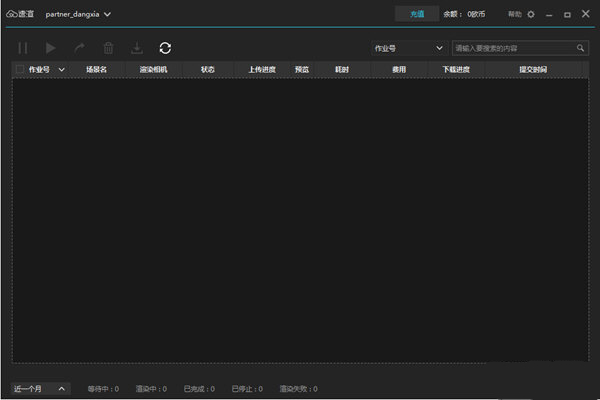Click the 渲染中: 0 status counter
Viewport: 600px width, 400px height.
151,389
